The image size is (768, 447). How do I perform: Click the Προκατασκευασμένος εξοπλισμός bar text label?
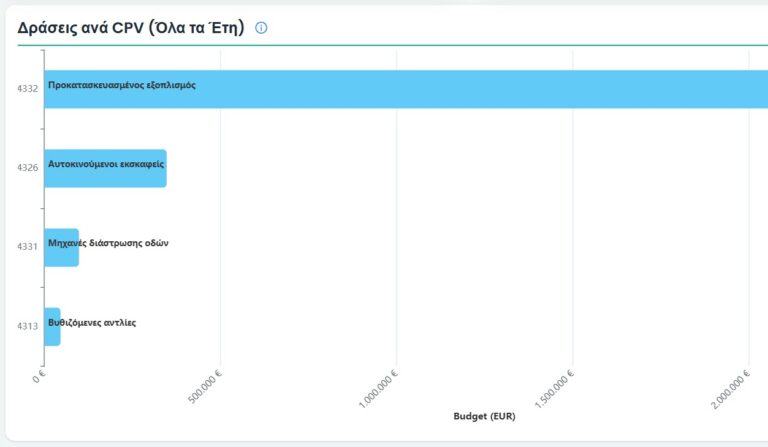click(121, 85)
